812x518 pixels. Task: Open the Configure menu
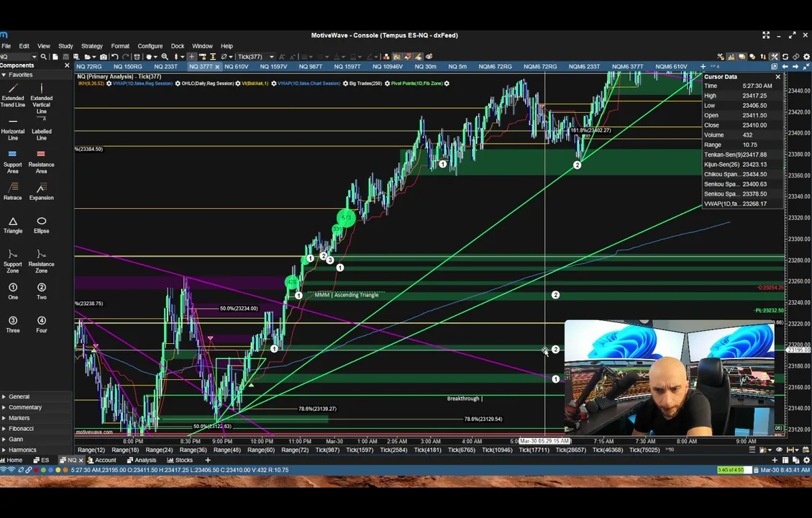[x=150, y=46]
